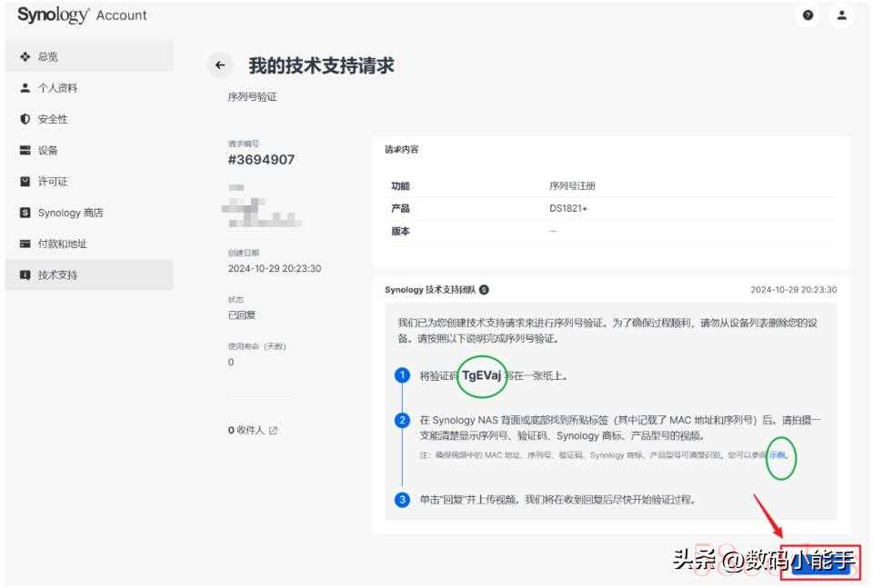Image resolution: width=873 pixels, height=588 pixels.
Task: Go back using the left arrow button
Action: click(x=220, y=65)
